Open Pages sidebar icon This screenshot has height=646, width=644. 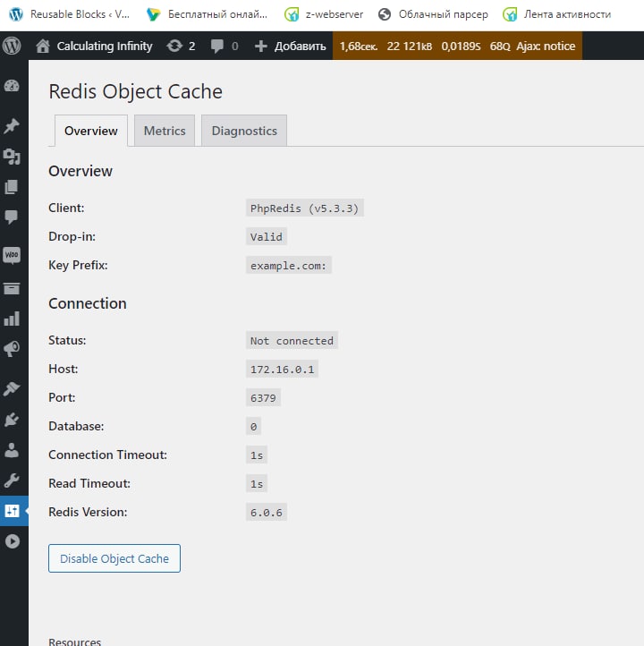click(x=12, y=187)
